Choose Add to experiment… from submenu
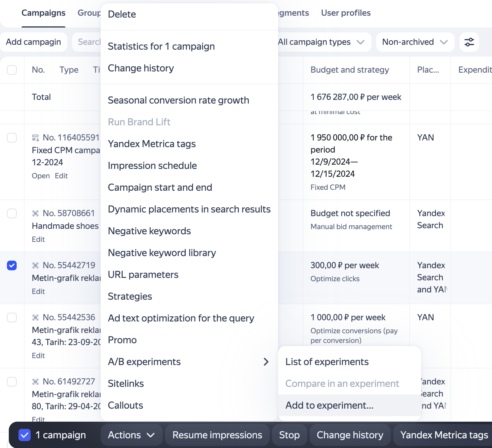Viewport: 492px width, 448px height. [x=329, y=405]
